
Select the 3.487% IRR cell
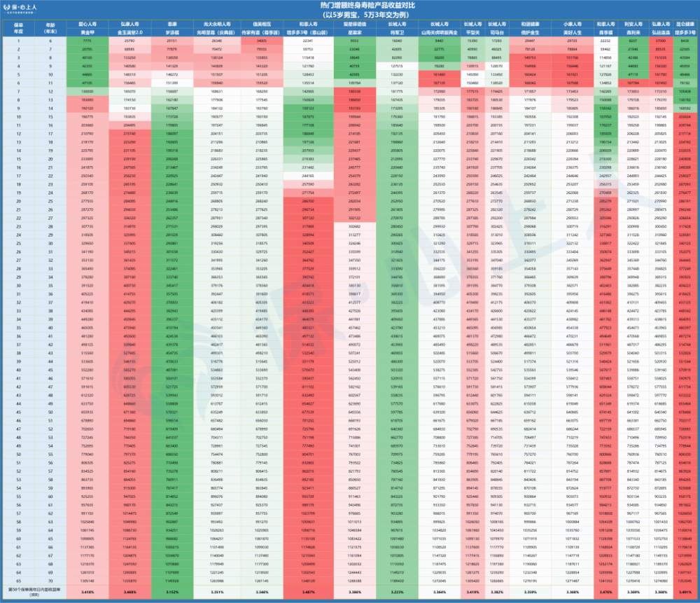pyautogui.click(x=308, y=592)
